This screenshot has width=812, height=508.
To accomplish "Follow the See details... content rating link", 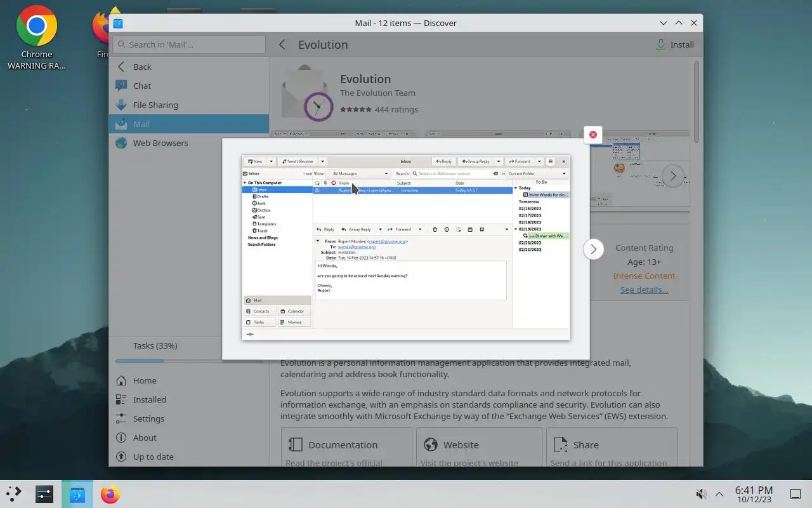I will pos(644,290).
